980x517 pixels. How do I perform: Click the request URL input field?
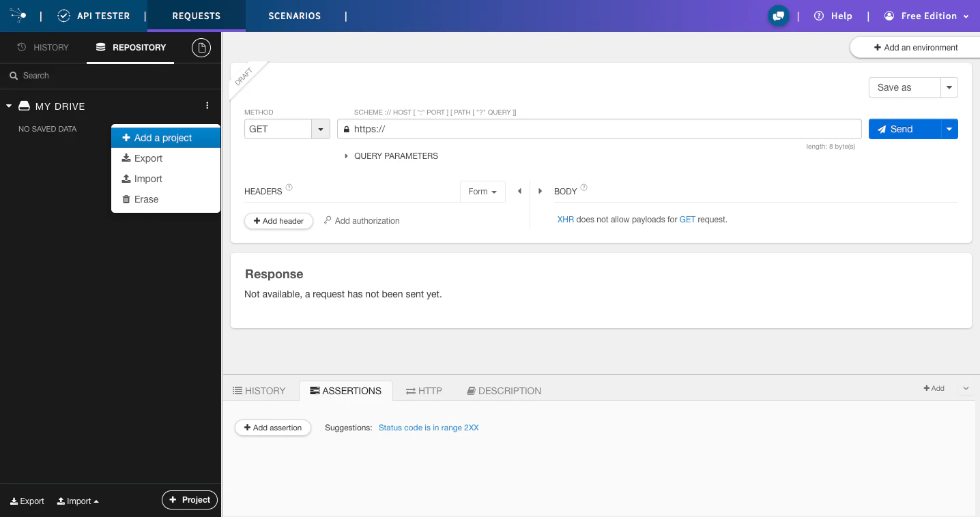click(599, 129)
